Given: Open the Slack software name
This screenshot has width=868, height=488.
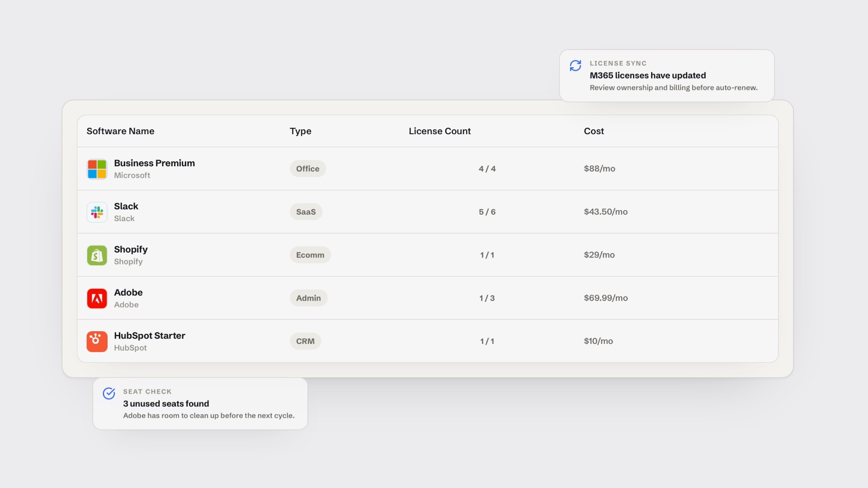Looking at the screenshot, I should pos(126,206).
